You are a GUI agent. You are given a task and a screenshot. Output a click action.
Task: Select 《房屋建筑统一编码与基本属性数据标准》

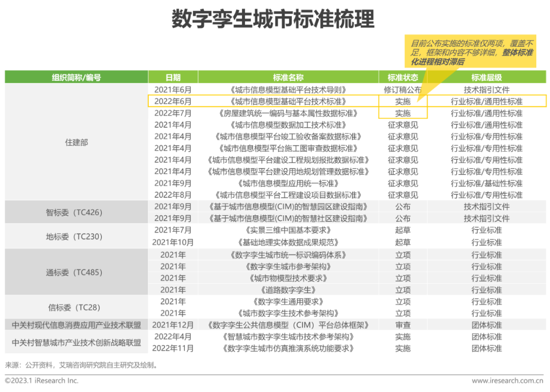coord(288,113)
